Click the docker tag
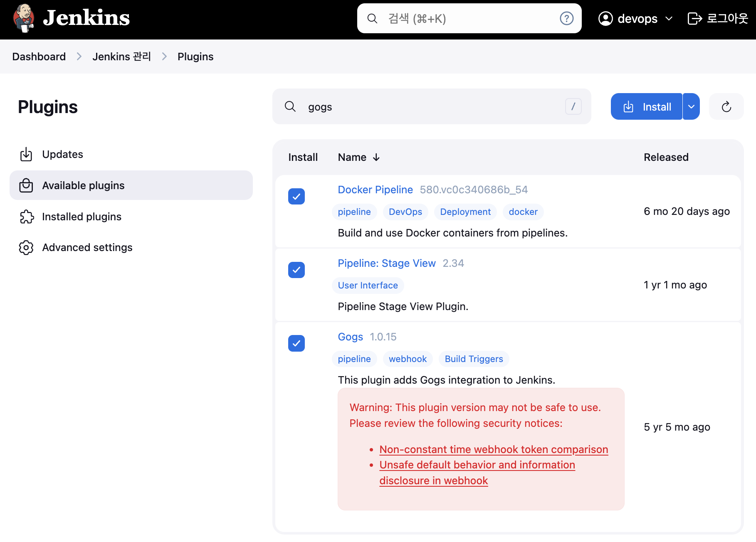Image resolution: width=756 pixels, height=542 pixels. [523, 212]
